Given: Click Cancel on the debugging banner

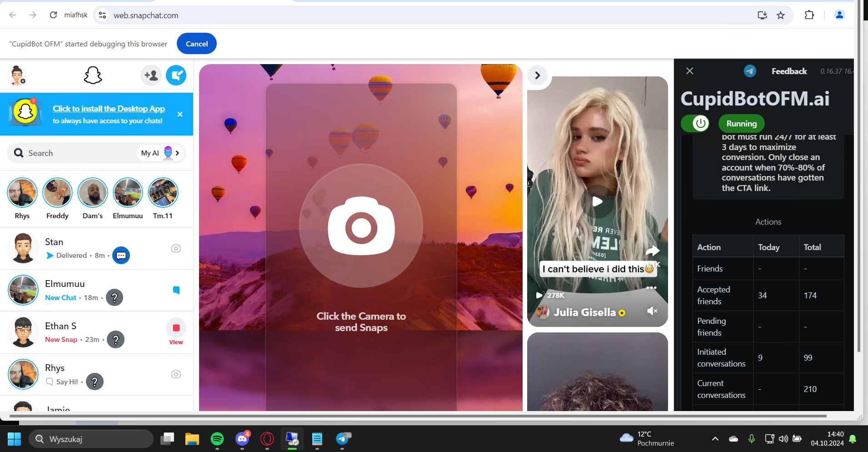Looking at the screenshot, I should (197, 44).
